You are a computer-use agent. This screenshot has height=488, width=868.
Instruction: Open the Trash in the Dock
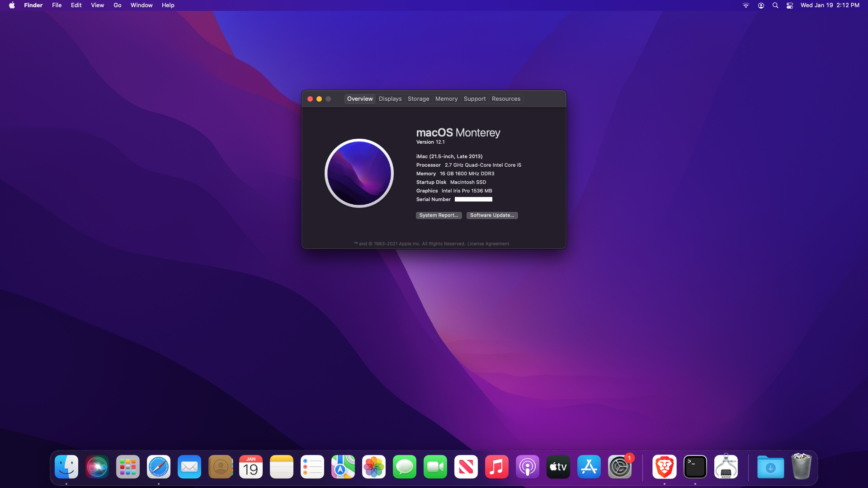802,467
